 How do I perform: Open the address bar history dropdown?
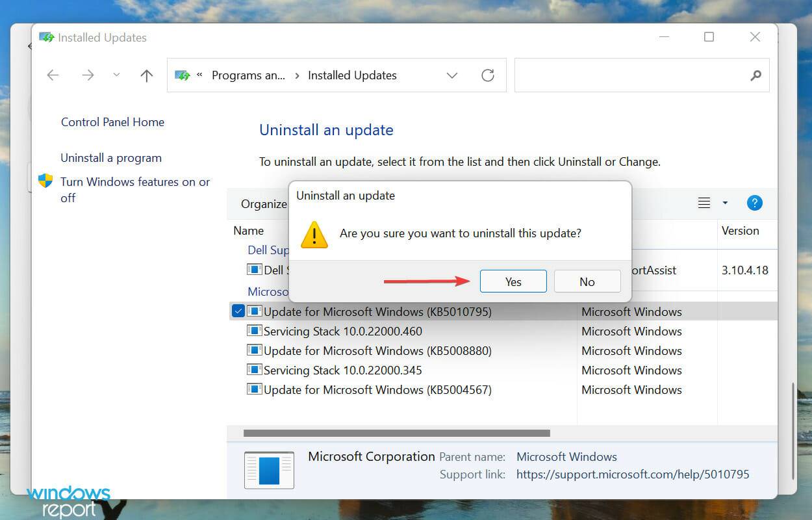(452, 75)
